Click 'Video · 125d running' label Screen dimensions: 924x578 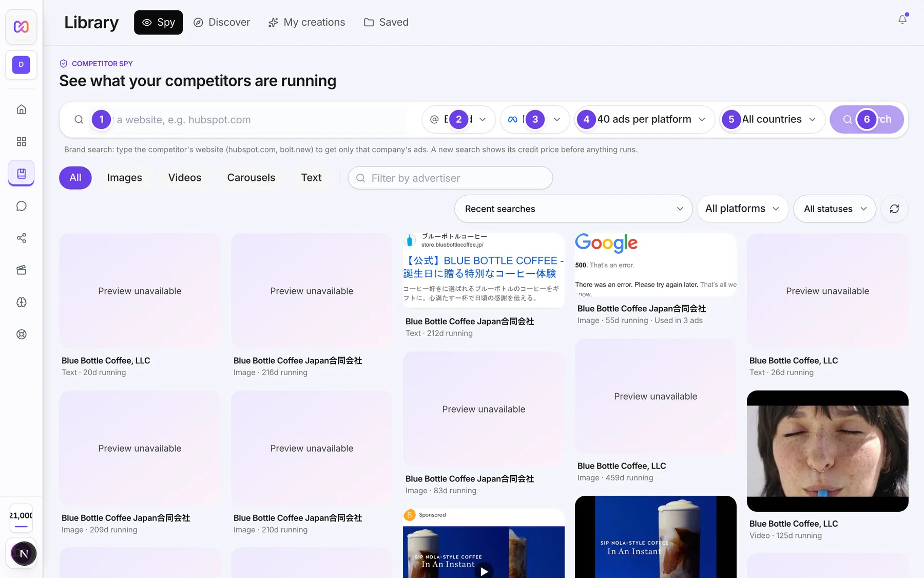tap(785, 535)
